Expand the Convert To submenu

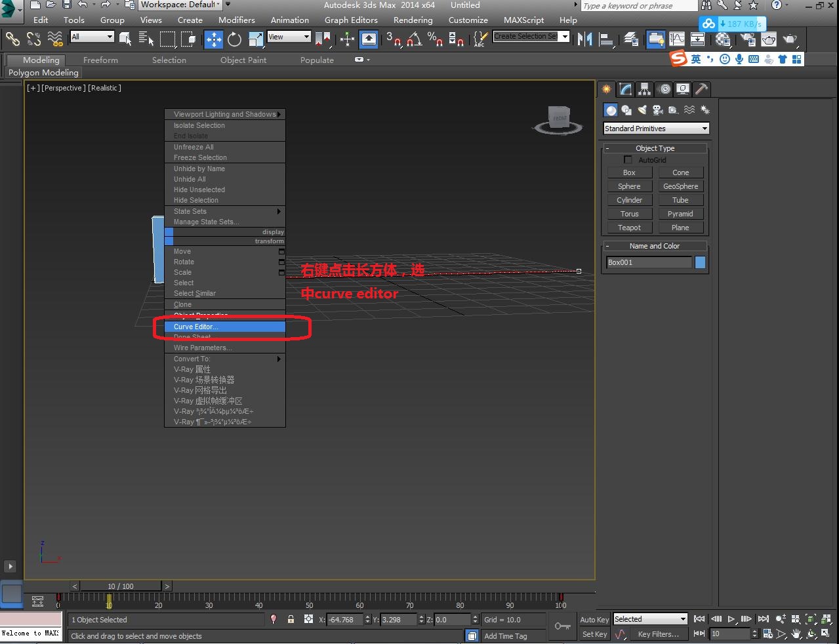tap(225, 359)
